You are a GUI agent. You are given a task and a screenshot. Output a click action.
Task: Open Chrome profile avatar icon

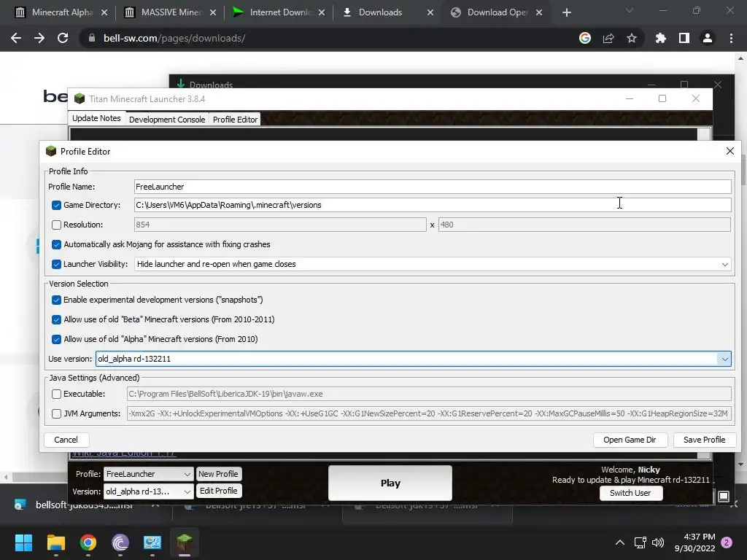pyautogui.click(x=708, y=38)
